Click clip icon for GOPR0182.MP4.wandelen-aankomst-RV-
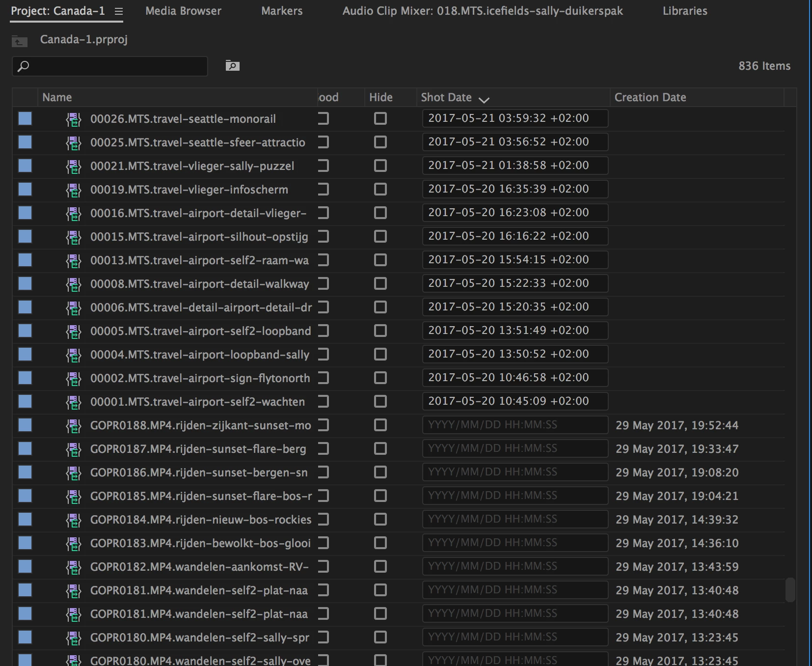The image size is (812, 666). click(x=74, y=567)
